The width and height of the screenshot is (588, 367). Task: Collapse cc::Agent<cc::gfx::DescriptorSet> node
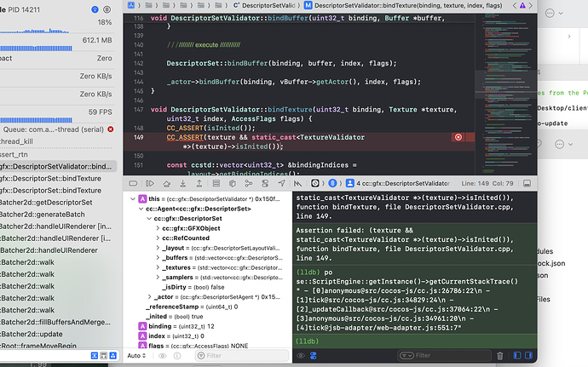[x=141, y=209]
